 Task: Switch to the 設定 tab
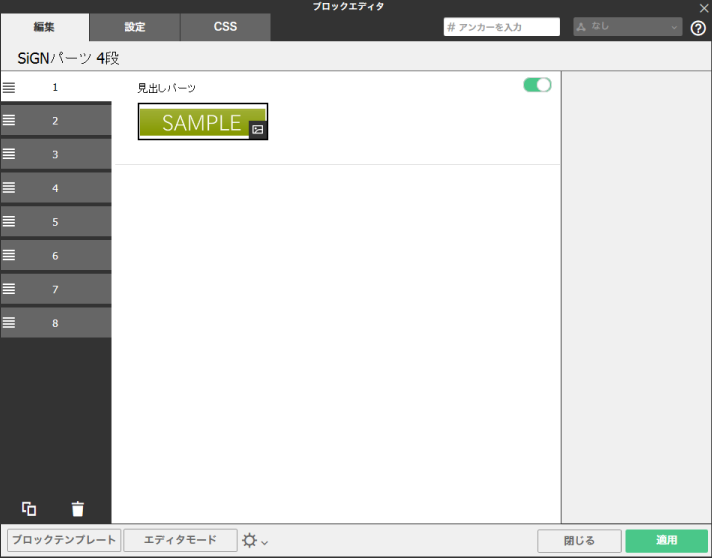[135, 27]
